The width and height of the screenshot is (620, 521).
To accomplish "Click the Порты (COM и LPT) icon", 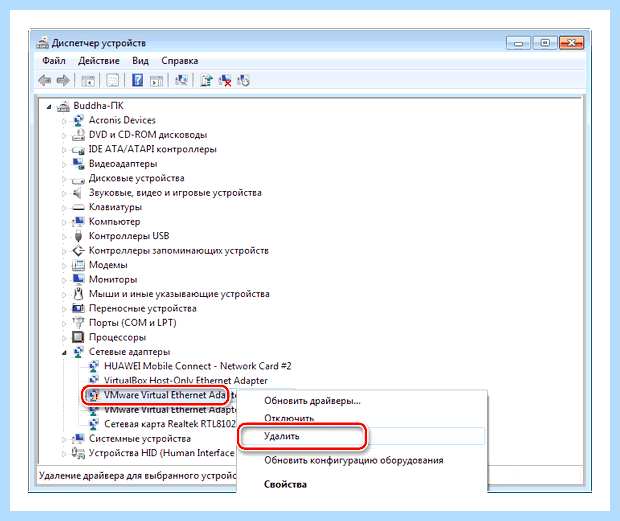I will coord(78,323).
